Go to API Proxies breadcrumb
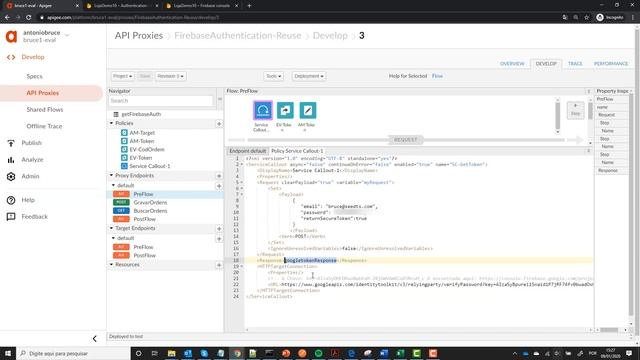Viewport: 640px width, 360px height. tap(139, 36)
